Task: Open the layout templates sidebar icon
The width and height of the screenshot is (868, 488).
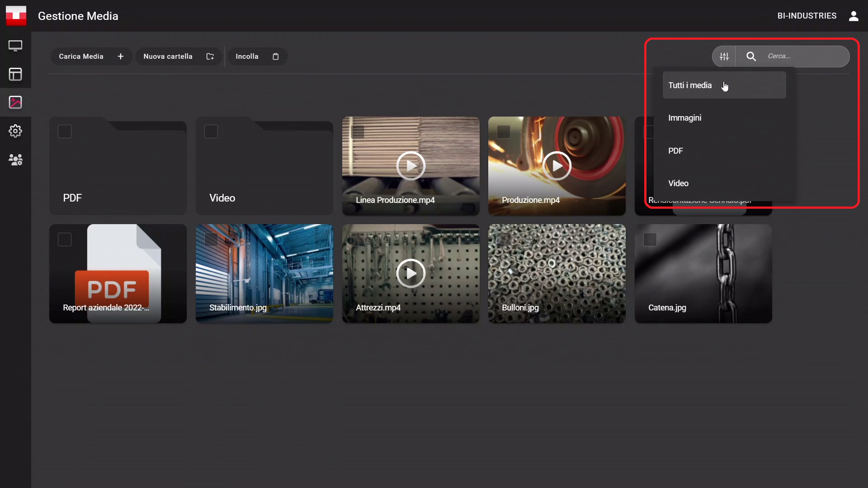Action: (15, 74)
